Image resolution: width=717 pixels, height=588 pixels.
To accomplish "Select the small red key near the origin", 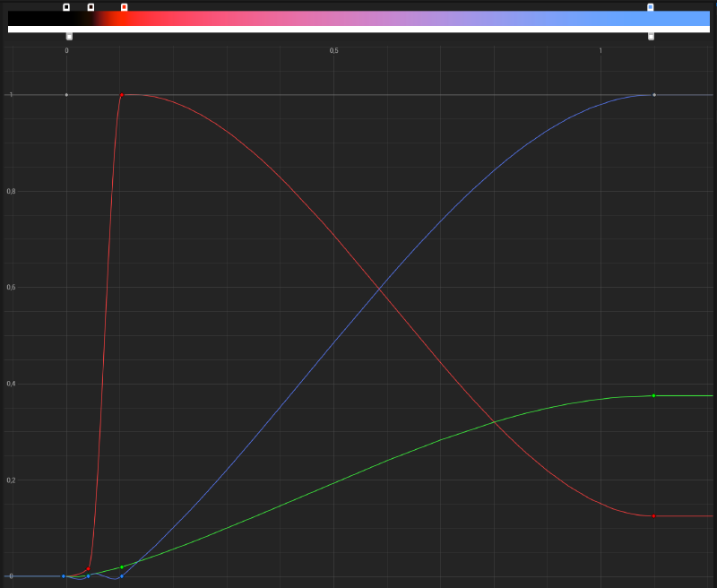I will click(88, 569).
